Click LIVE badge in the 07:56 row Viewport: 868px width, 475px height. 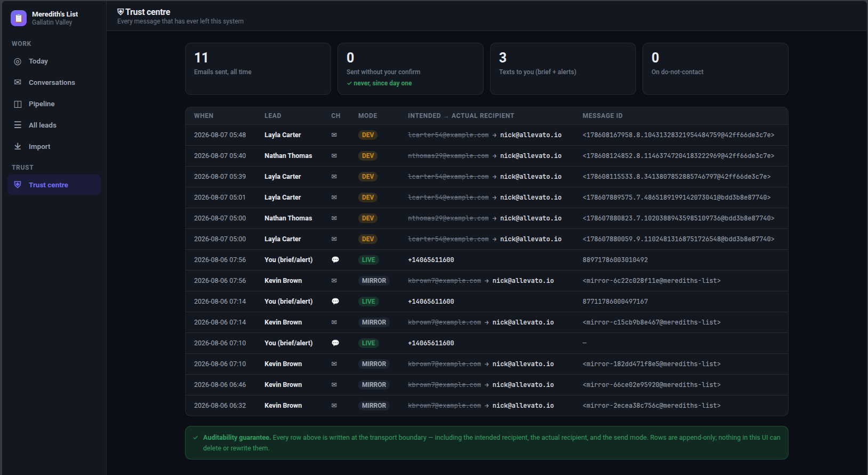[368, 260]
